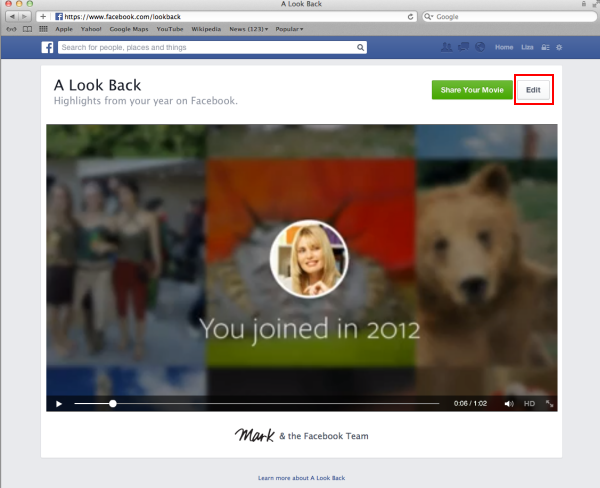This screenshot has width=600, height=488.
Task: Open Top Sites grid icon
Action: (x=43, y=29)
